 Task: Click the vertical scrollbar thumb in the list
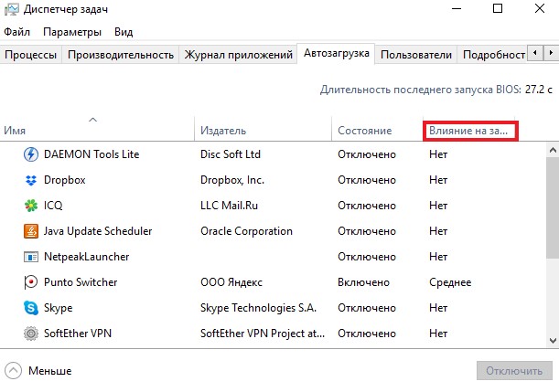pyautogui.click(x=553, y=207)
